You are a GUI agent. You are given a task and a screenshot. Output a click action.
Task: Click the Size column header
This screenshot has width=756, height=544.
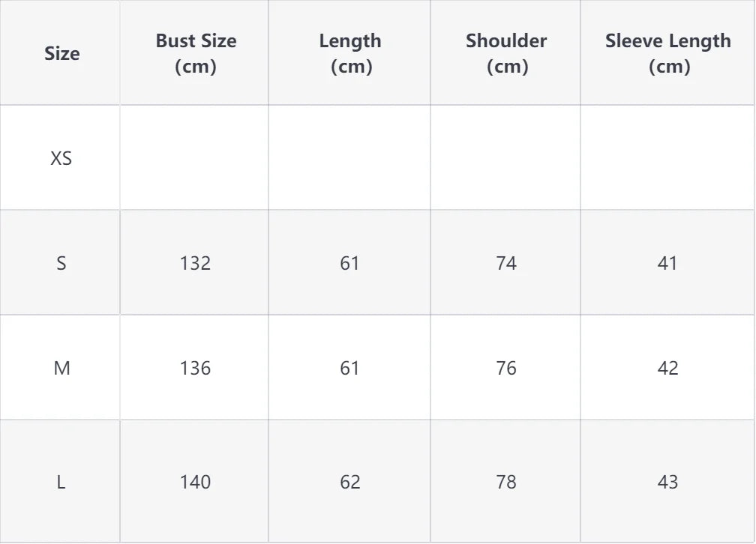pos(61,53)
